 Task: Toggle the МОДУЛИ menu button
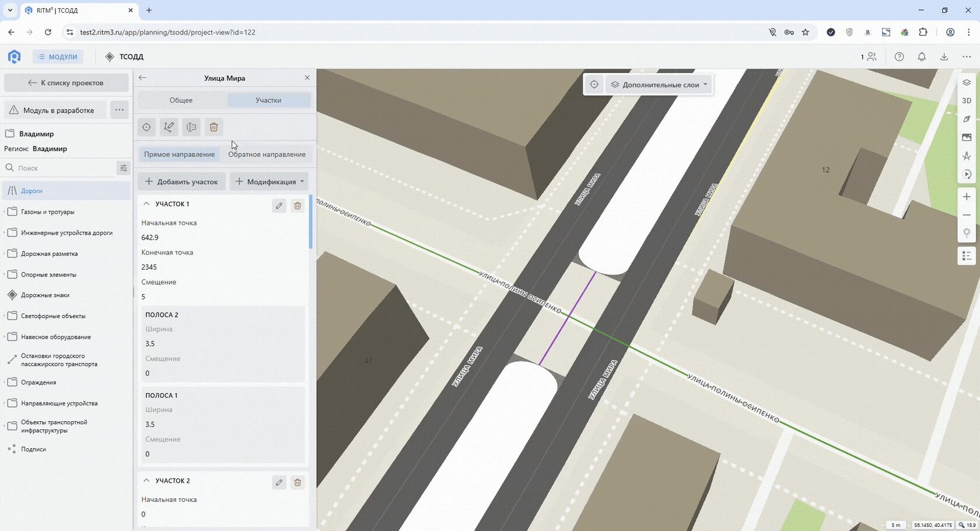coord(58,57)
